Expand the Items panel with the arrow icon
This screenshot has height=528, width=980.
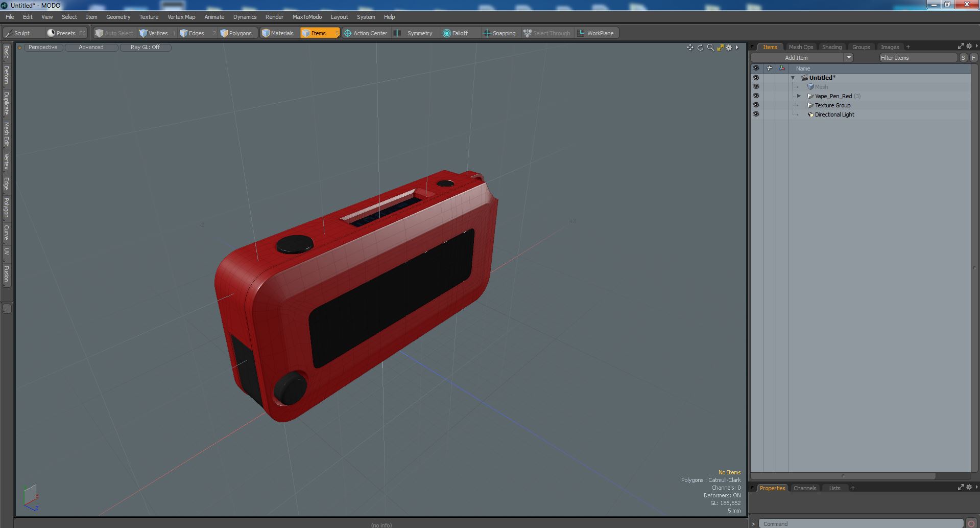coord(961,46)
